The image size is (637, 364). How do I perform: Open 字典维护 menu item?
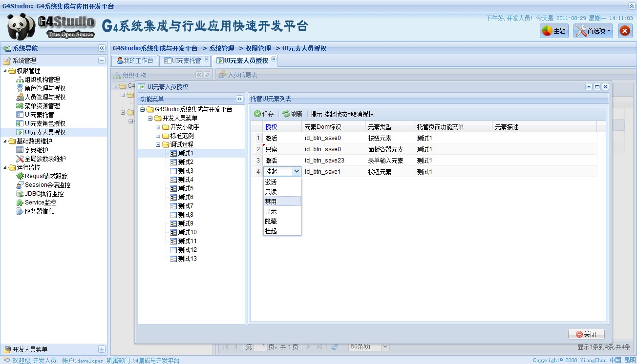[36, 150]
